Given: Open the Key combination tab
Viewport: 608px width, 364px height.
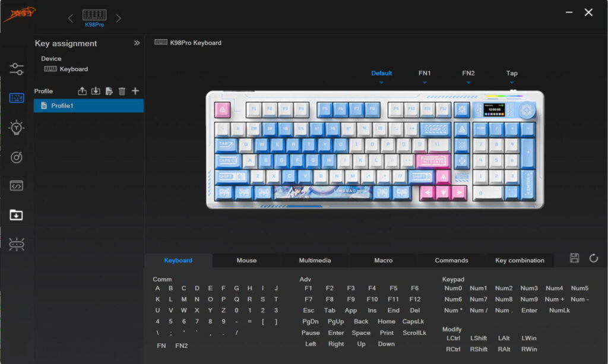Looking at the screenshot, I should pyautogui.click(x=520, y=261).
